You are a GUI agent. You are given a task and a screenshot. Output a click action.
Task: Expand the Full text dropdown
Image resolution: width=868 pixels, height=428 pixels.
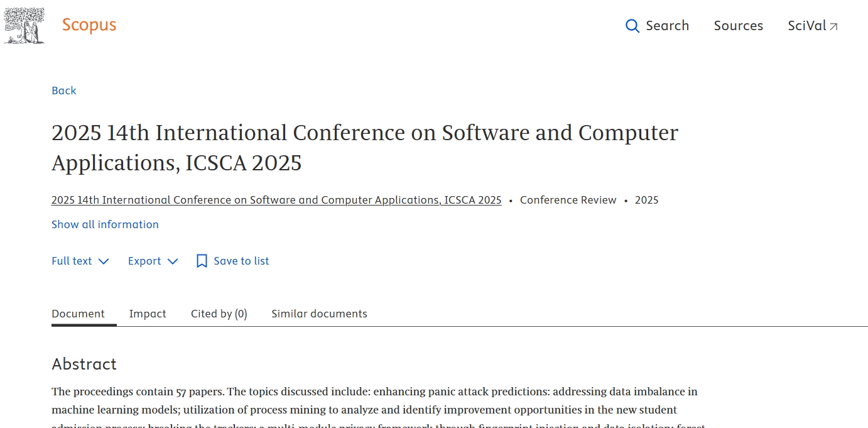tap(80, 261)
